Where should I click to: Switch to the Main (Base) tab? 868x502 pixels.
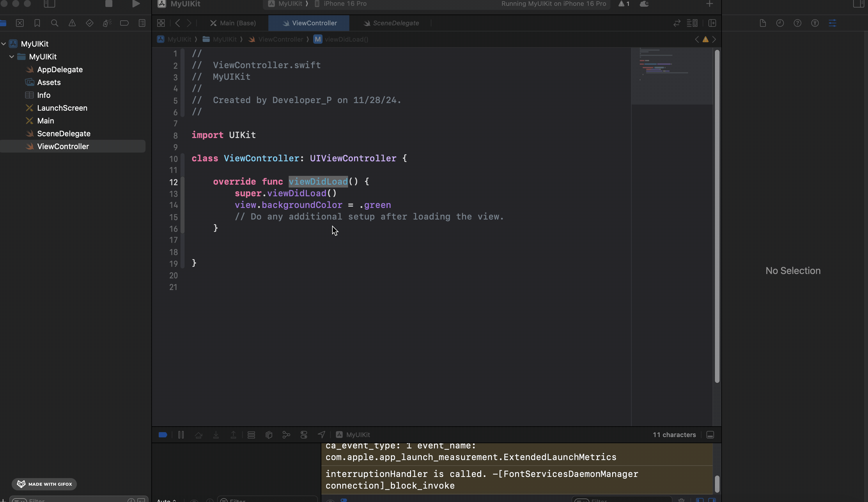click(x=237, y=23)
